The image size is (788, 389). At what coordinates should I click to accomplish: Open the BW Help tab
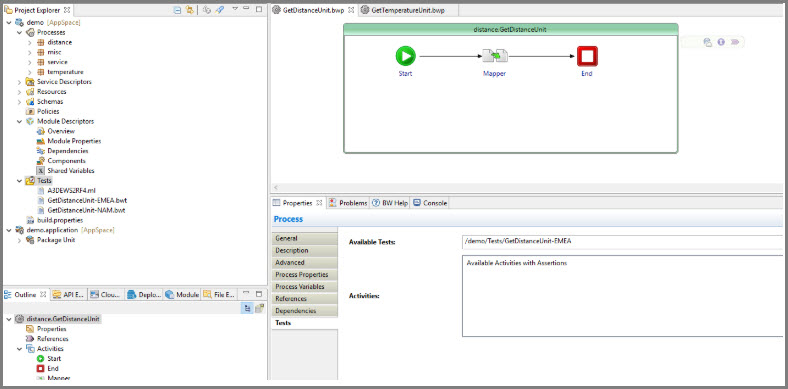pos(389,203)
